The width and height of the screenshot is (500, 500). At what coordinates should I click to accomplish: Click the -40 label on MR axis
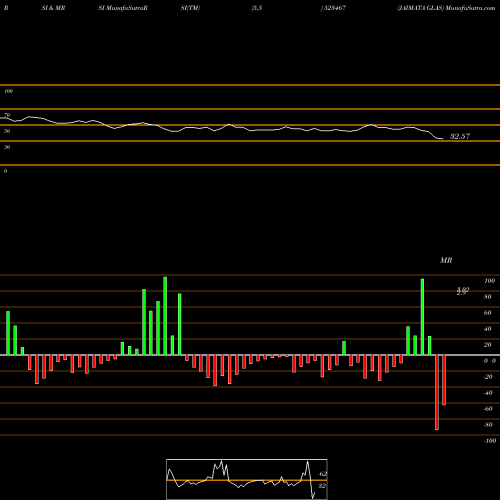(488, 393)
